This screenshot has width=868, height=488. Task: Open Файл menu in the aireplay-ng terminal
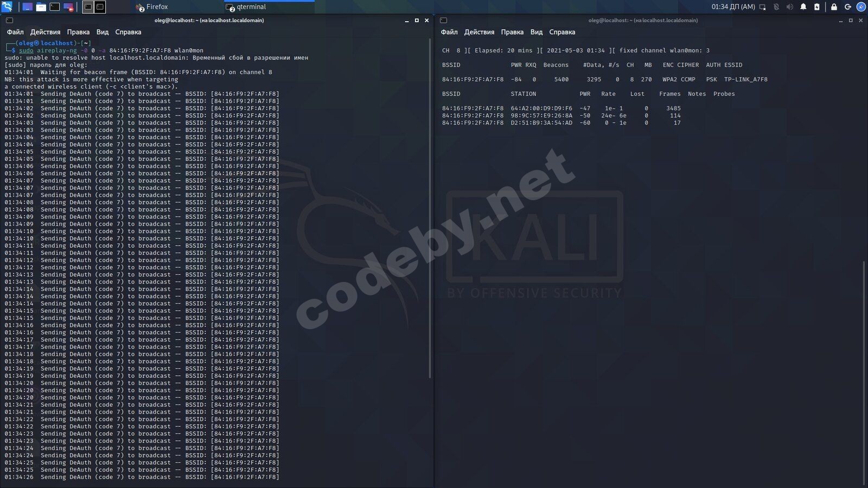[15, 32]
